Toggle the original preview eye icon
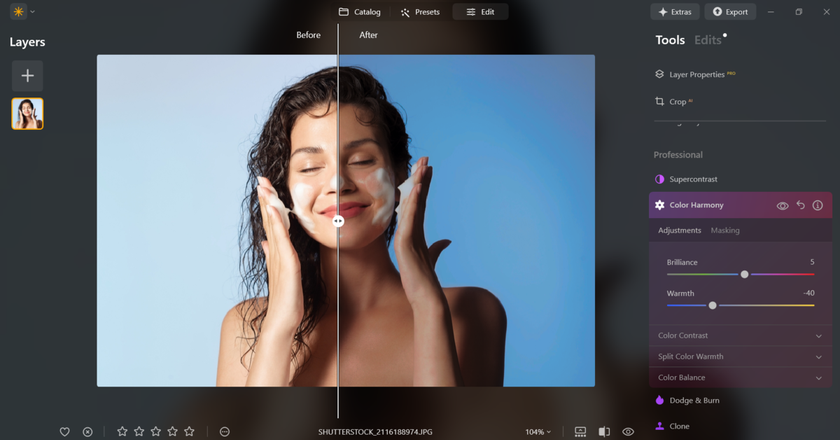 (628, 431)
